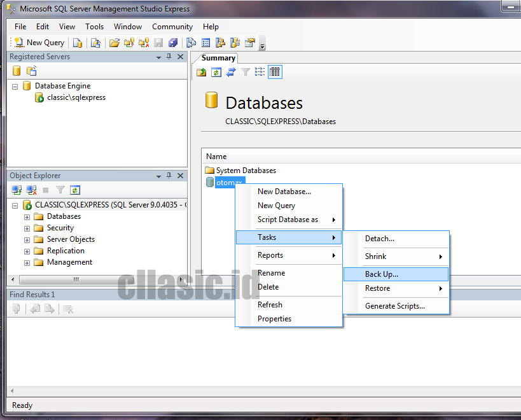Click the greyed Save disk icon in toolbar

click(158, 43)
